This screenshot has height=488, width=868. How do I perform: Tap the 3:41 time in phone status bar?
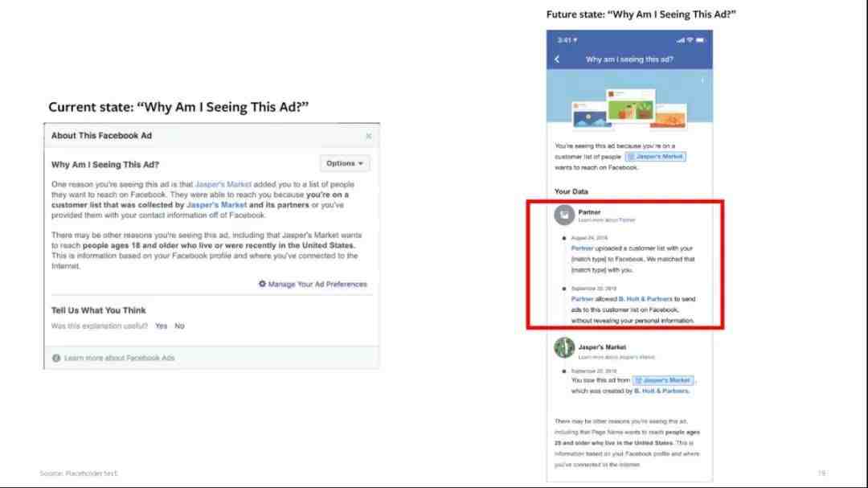565,40
